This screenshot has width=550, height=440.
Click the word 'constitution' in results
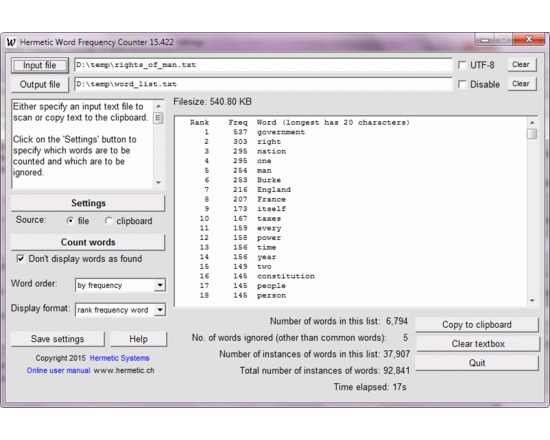(286, 276)
